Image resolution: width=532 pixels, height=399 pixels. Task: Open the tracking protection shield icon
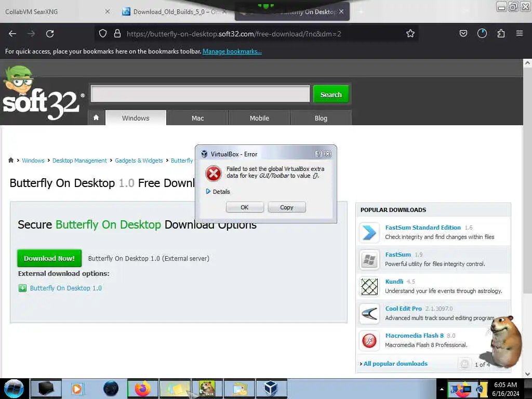103,33
